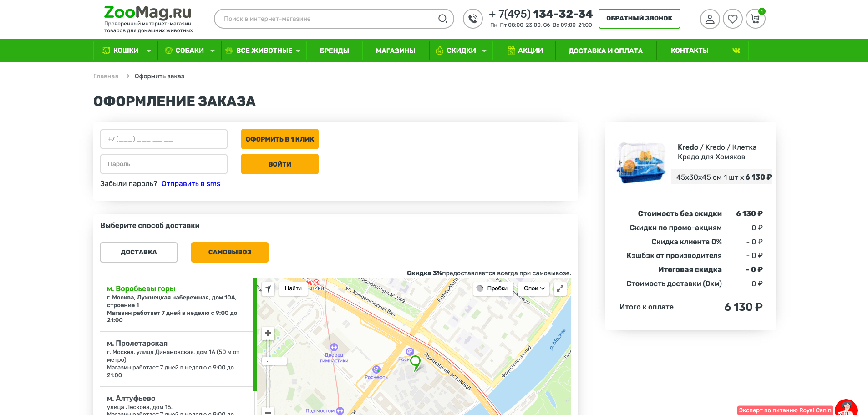This screenshot has height=415, width=868.
Task: Open the user account icon
Action: (x=710, y=19)
